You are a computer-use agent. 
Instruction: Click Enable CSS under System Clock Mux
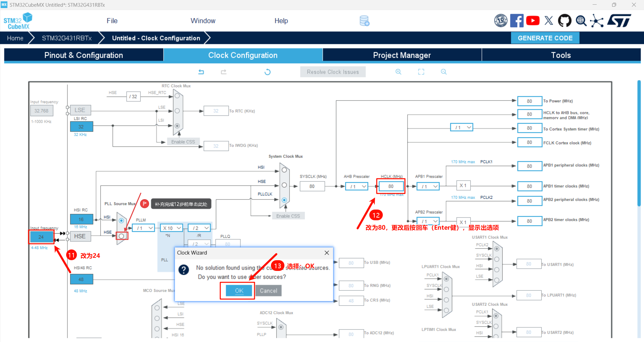pos(288,216)
